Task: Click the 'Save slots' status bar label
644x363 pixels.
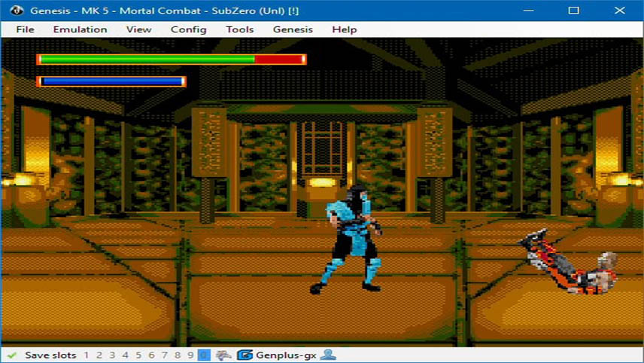Action: 50,355
